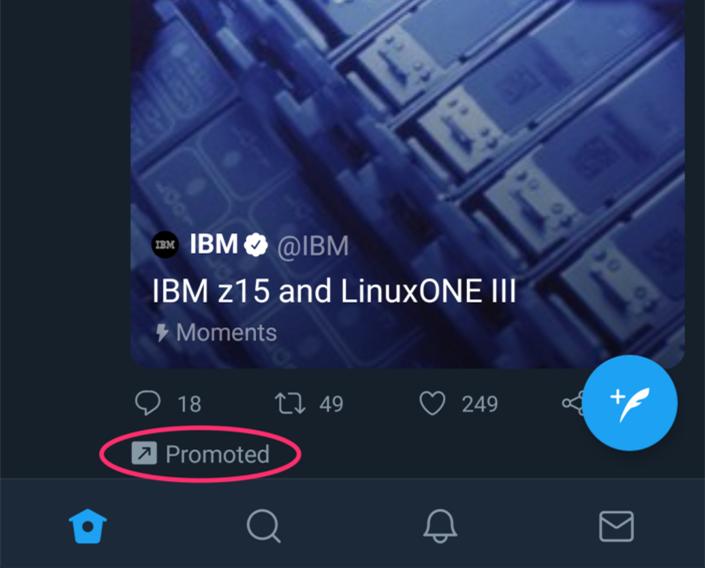
Task: Tap the share icon beside the likes
Action: 572,403
